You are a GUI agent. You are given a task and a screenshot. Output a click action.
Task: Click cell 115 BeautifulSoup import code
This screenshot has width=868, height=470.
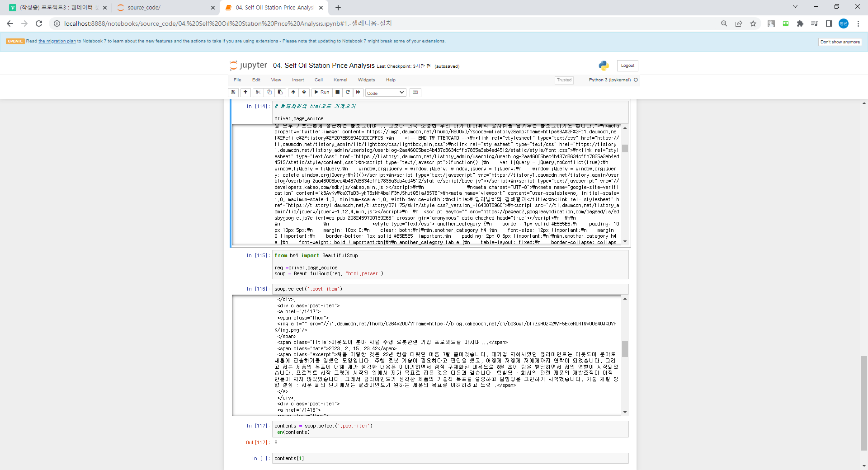(450, 264)
